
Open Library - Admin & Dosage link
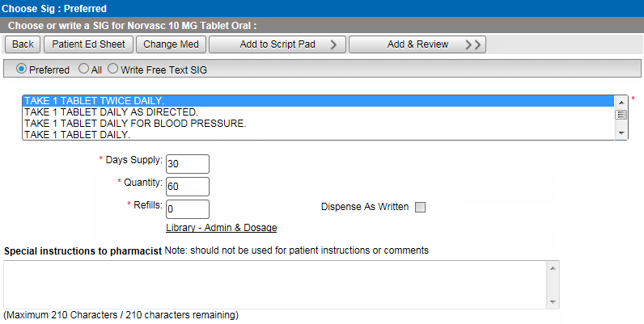pyautogui.click(x=222, y=228)
